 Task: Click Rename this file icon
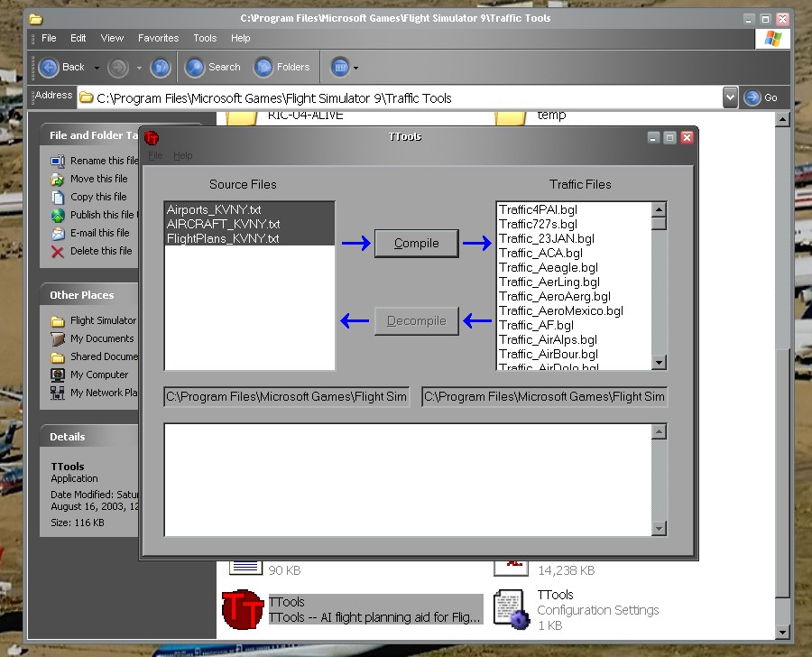click(x=58, y=162)
